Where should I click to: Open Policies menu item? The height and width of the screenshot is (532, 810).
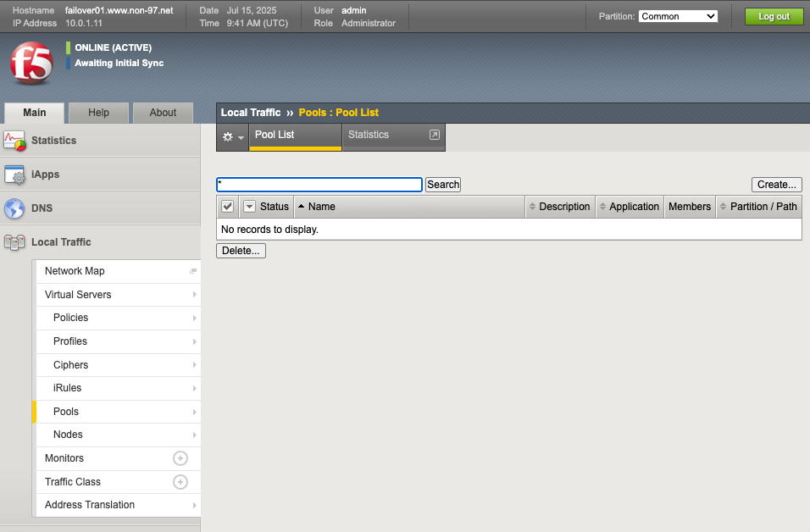(x=119, y=318)
